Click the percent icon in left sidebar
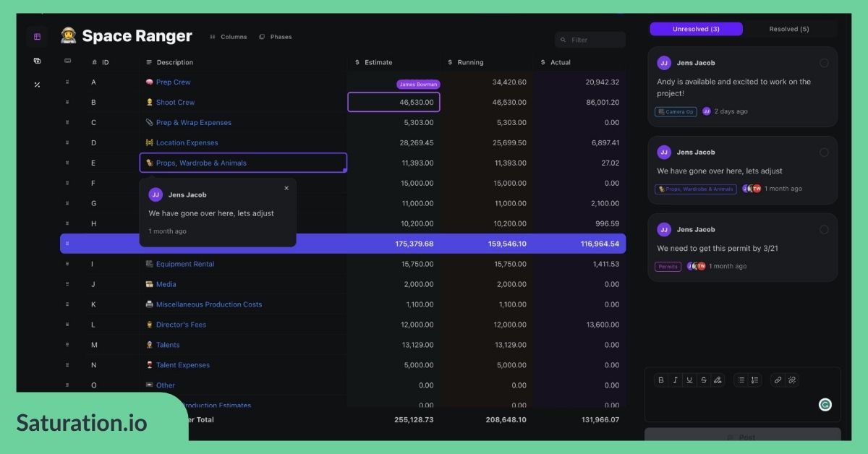This screenshot has height=454, width=868. point(38,85)
